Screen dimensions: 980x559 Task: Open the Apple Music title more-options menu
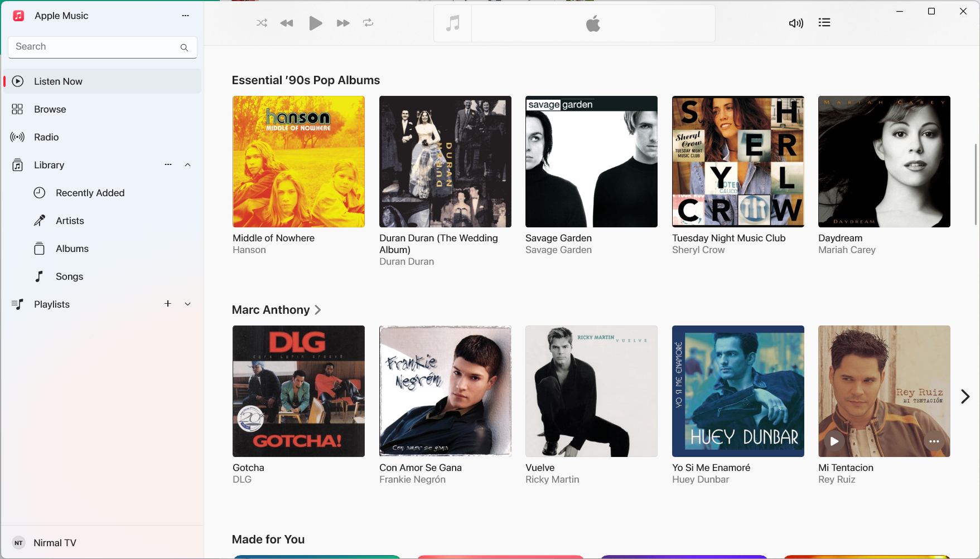coord(186,16)
